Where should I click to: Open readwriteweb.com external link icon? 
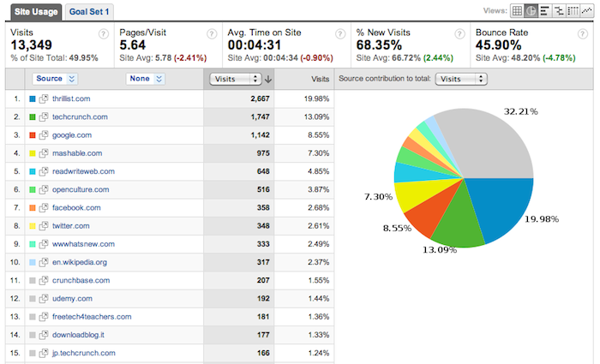[x=44, y=171]
